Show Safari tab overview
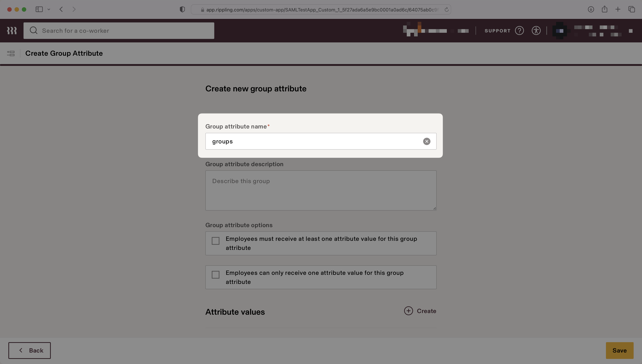Image resolution: width=642 pixels, height=364 pixels. click(631, 9)
